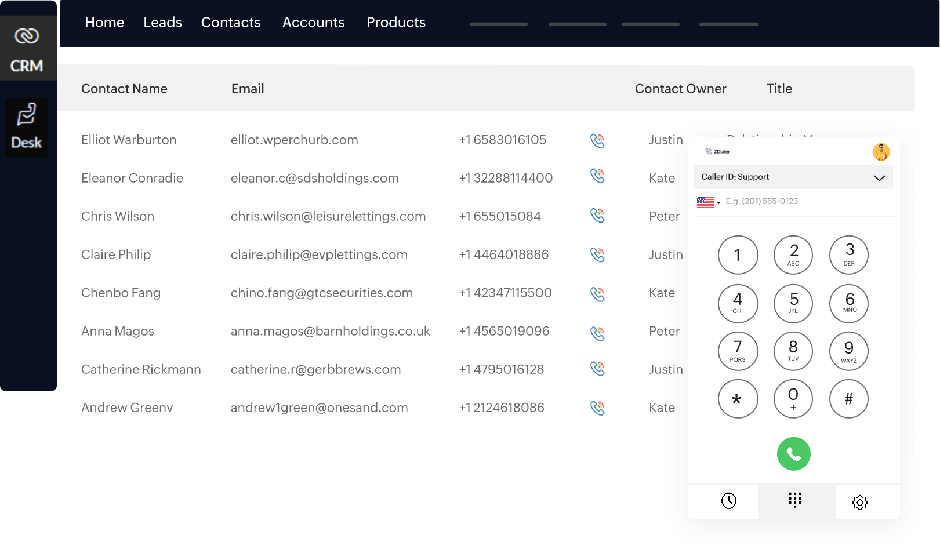The image size is (940, 560).
Task: Open ZDialer settings with the gear icon
Action: click(x=860, y=503)
